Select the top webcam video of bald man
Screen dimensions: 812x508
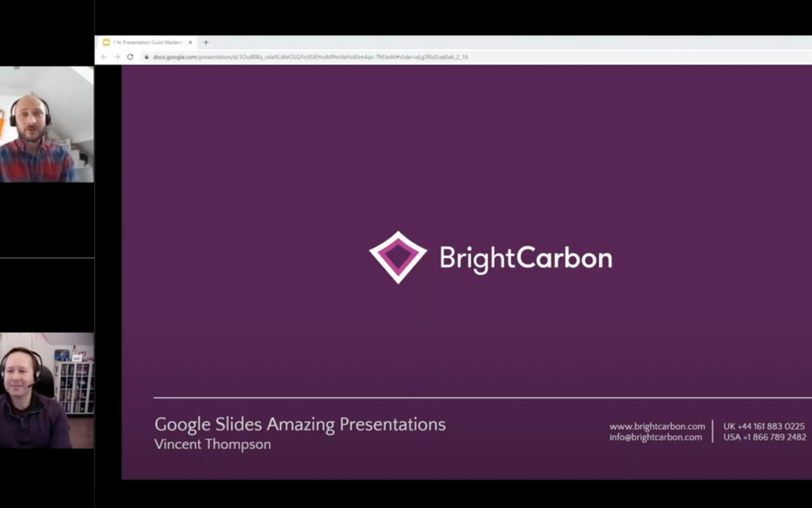click(47, 124)
